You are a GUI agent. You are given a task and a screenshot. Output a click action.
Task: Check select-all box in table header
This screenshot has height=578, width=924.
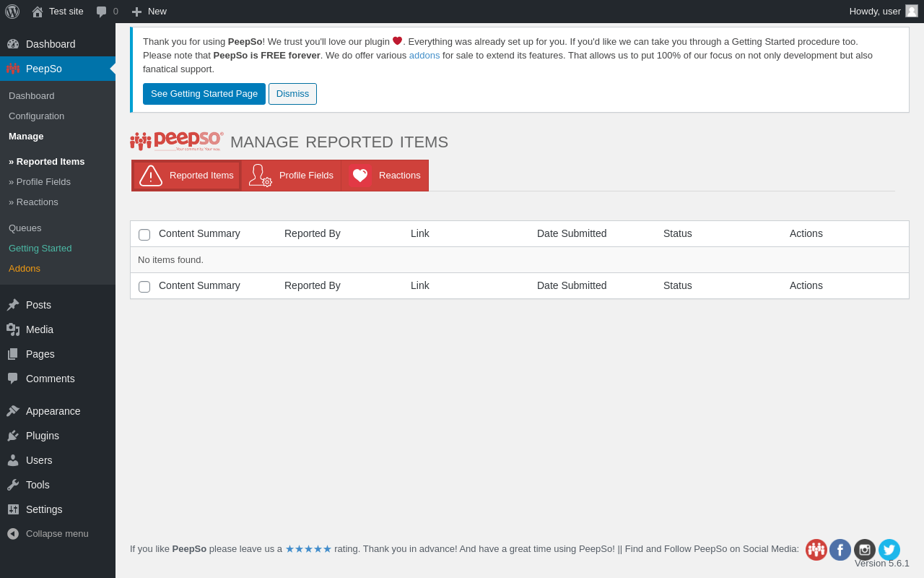(144, 235)
